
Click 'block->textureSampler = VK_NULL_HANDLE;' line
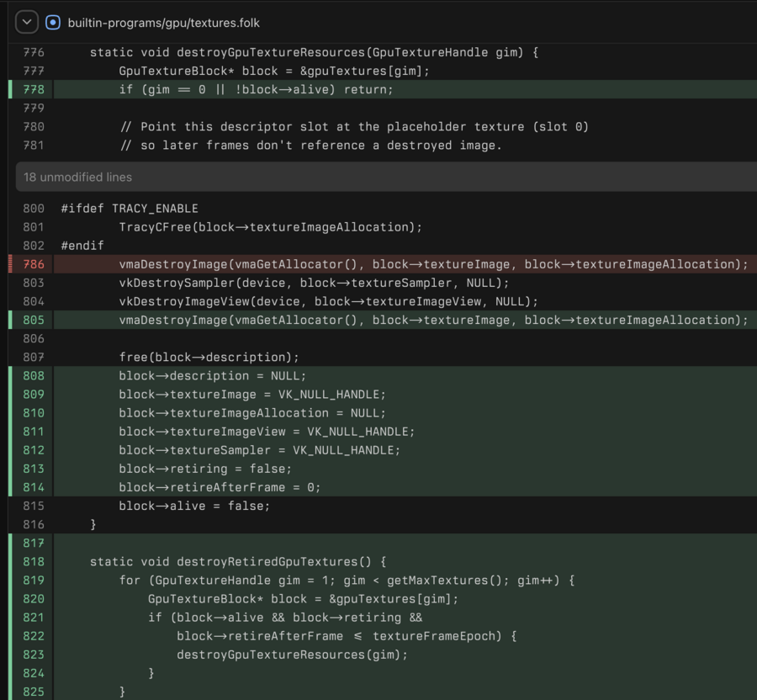coord(260,450)
